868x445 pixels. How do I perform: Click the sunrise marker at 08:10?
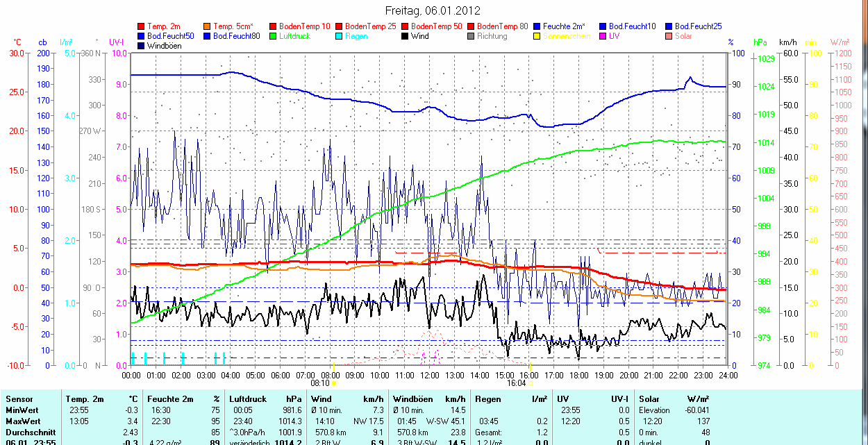click(x=334, y=383)
